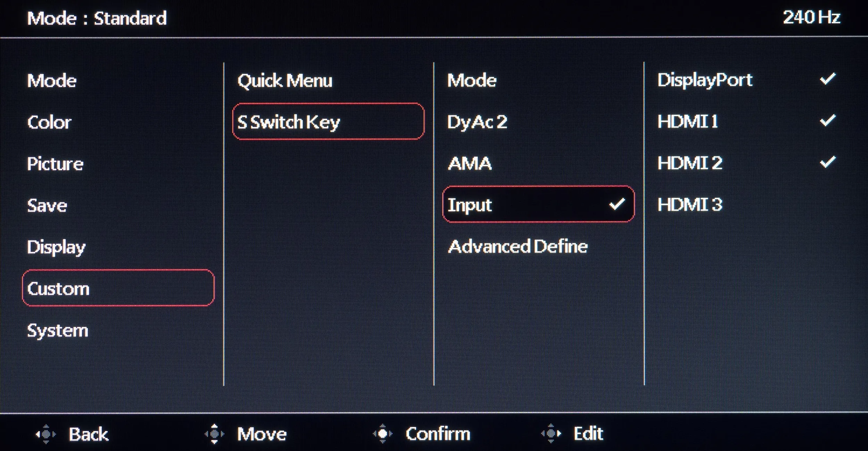The width and height of the screenshot is (868, 451).
Task: Open the Color menu category
Action: pyautogui.click(x=49, y=122)
